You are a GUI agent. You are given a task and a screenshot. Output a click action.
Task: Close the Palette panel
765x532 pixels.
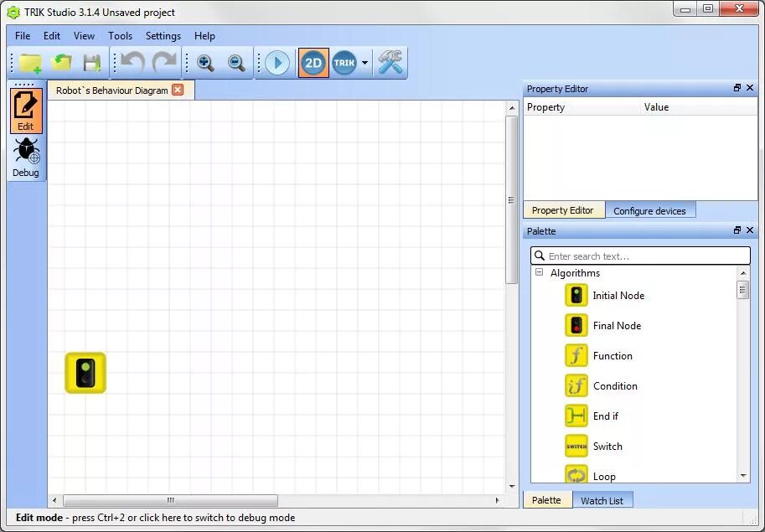coord(751,230)
